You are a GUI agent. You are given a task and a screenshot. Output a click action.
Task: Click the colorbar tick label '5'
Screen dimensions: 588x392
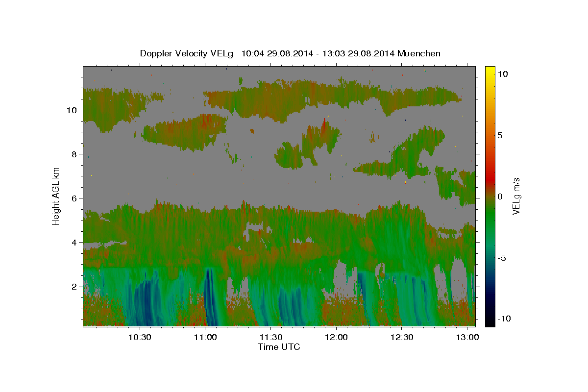click(500, 135)
